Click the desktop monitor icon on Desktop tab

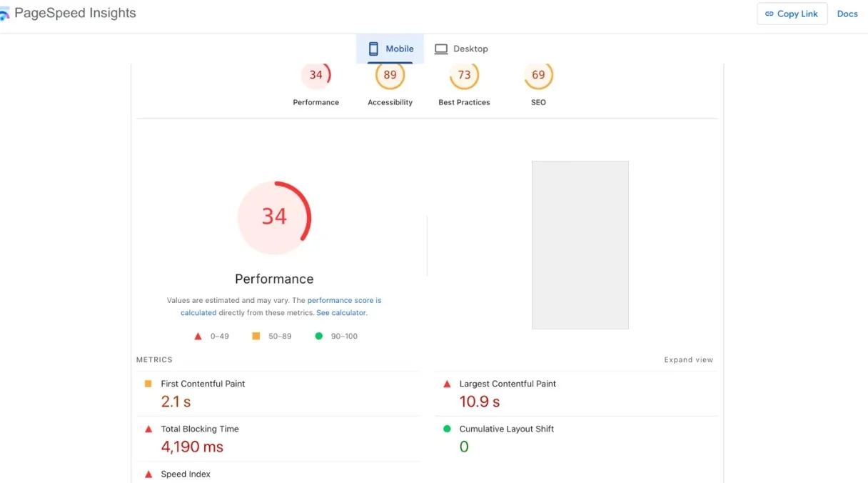pyautogui.click(x=443, y=49)
